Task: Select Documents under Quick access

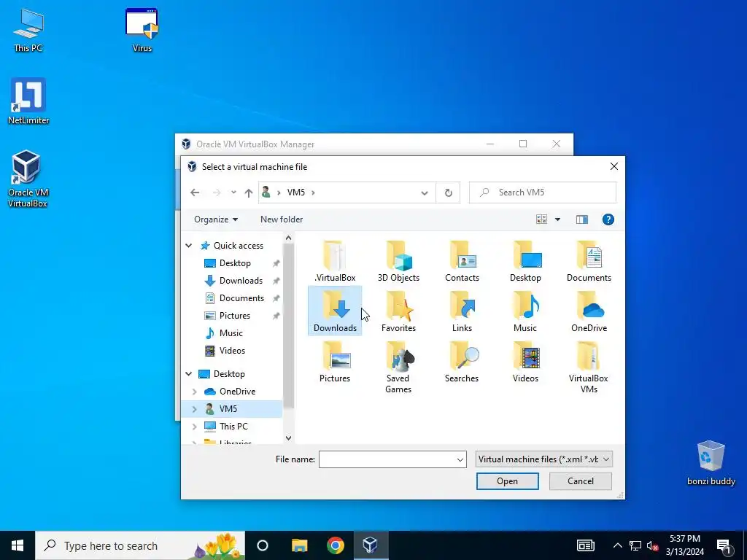Action: (241, 298)
